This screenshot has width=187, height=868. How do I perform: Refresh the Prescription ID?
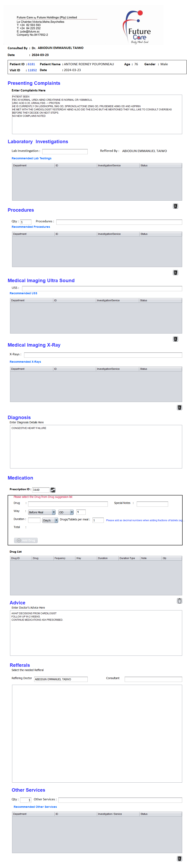coord(53,490)
